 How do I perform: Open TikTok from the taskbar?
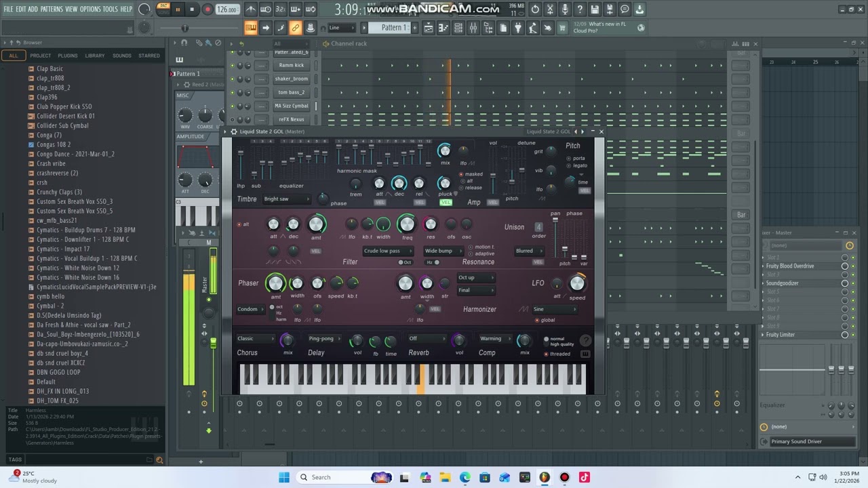(x=584, y=477)
